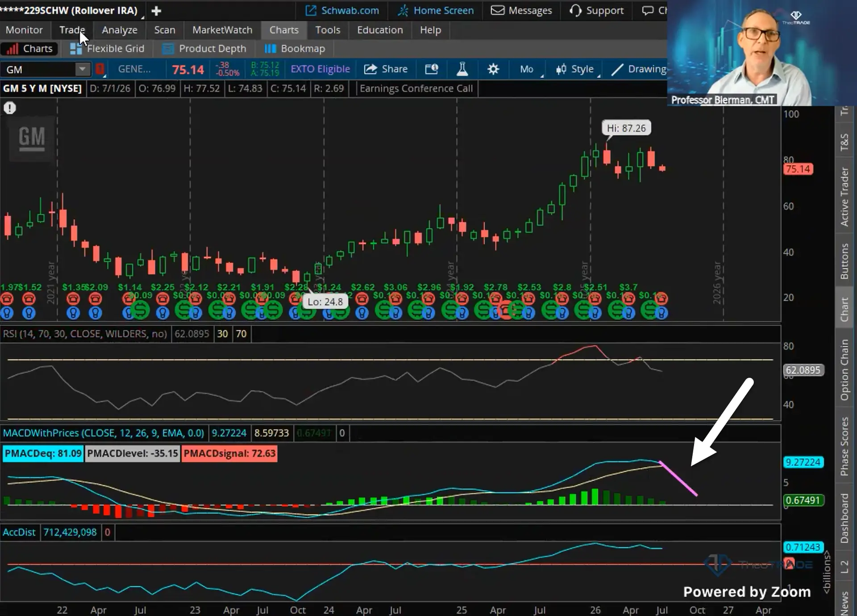This screenshot has width=857, height=616.
Task: Toggle the Dashboard sidebar panel
Action: coord(845,518)
